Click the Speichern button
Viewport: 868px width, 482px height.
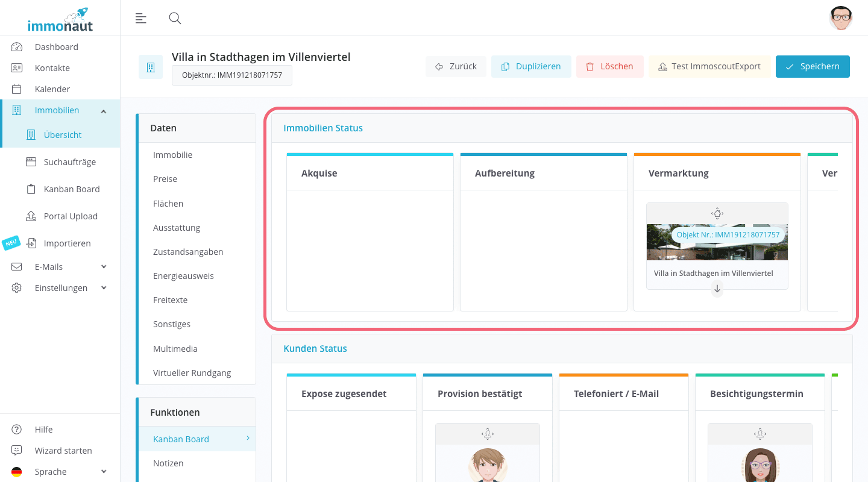[x=813, y=66]
